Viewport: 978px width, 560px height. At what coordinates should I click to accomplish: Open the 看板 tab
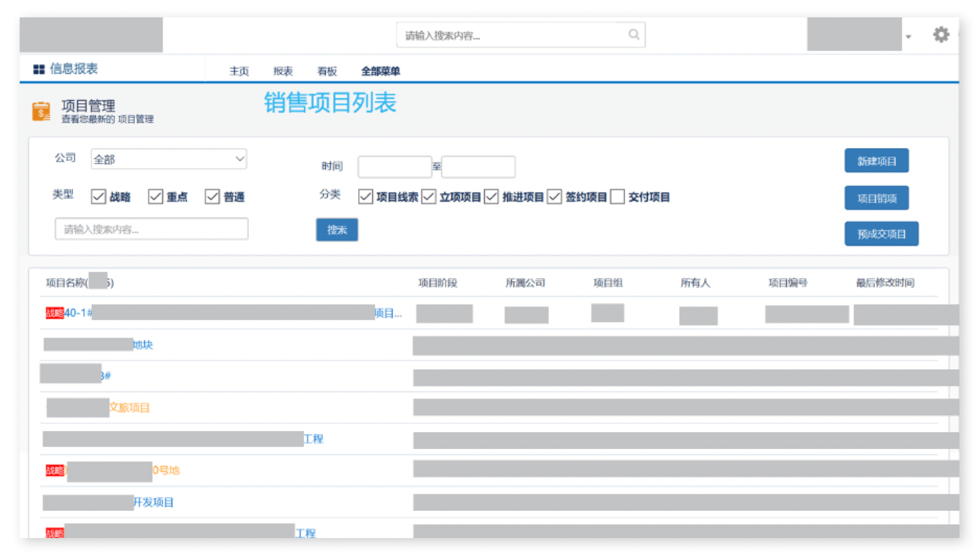(327, 71)
